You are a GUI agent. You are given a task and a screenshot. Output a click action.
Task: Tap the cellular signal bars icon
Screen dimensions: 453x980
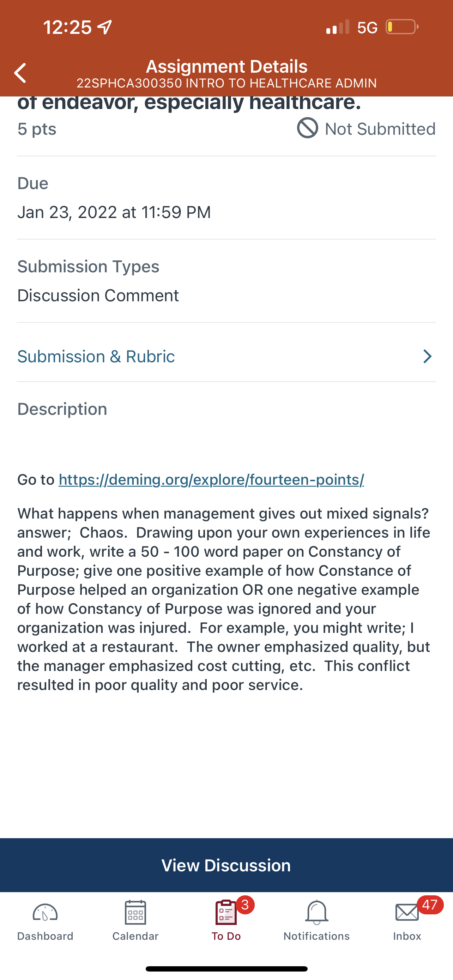click(x=338, y=27)
